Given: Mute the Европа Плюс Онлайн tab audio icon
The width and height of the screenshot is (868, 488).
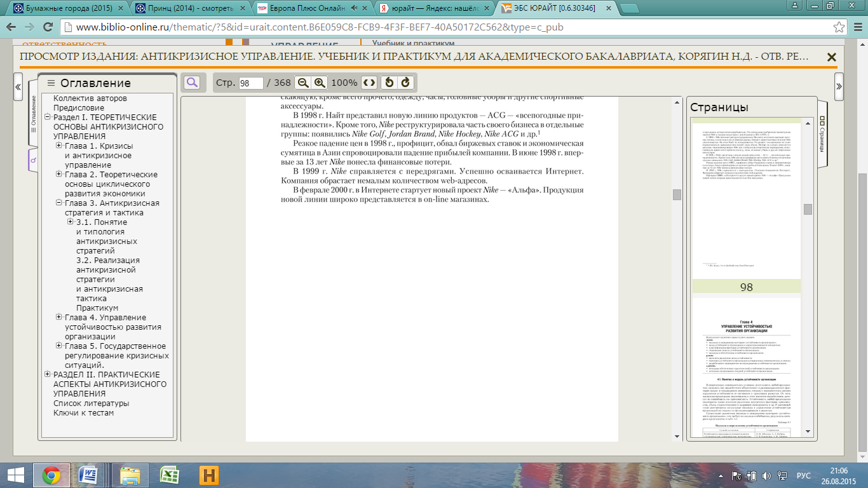Looking at the screenshot, I should click(x=355, y=9).
